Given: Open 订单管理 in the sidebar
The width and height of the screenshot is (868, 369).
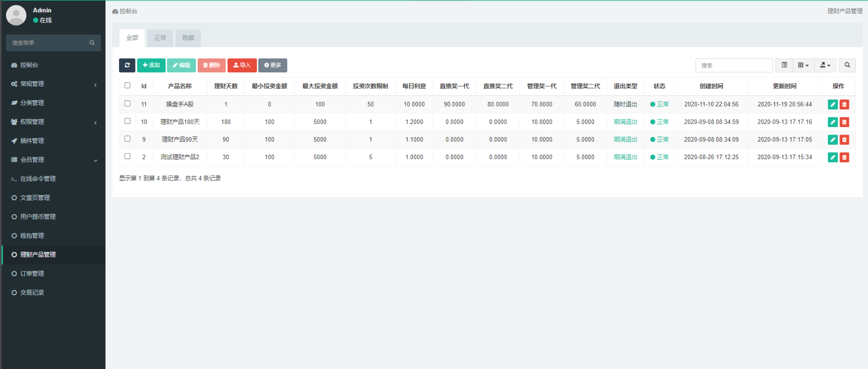Looking at the screenshot, I should (x=32, y=274).
